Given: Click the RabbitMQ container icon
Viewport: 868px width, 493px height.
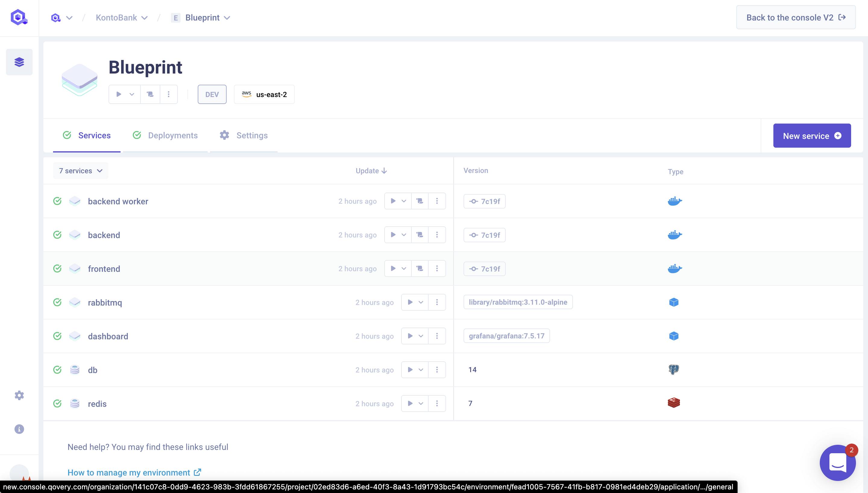Looking at the screenshot, I should pos(674,302).
